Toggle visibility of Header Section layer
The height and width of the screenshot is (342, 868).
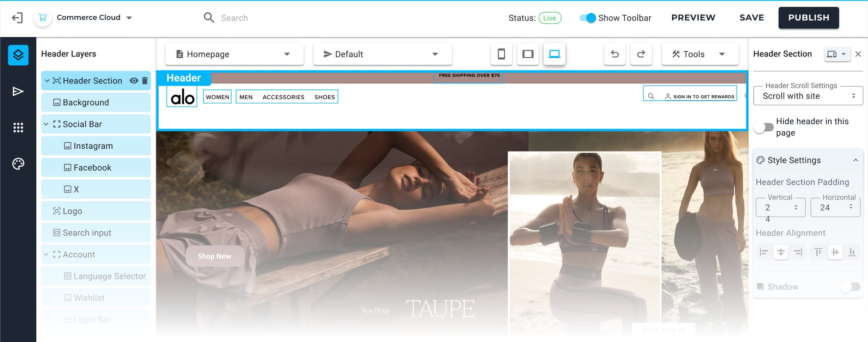134,81
